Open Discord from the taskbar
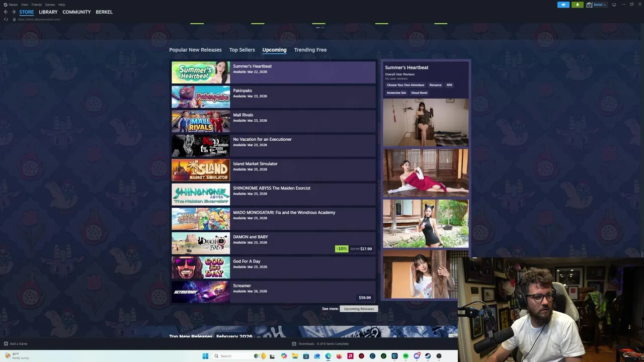The image size is (644, 362). 417,356
